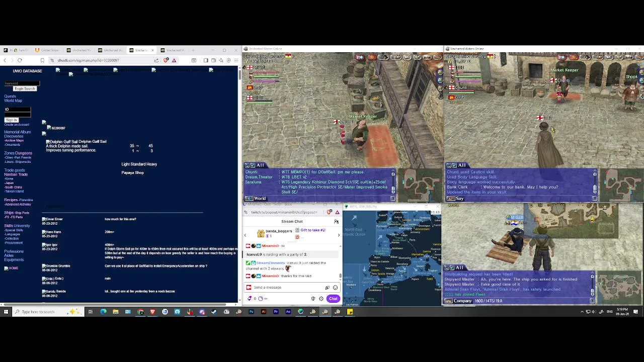Click Recipes link in sidebar

(11, 200)
